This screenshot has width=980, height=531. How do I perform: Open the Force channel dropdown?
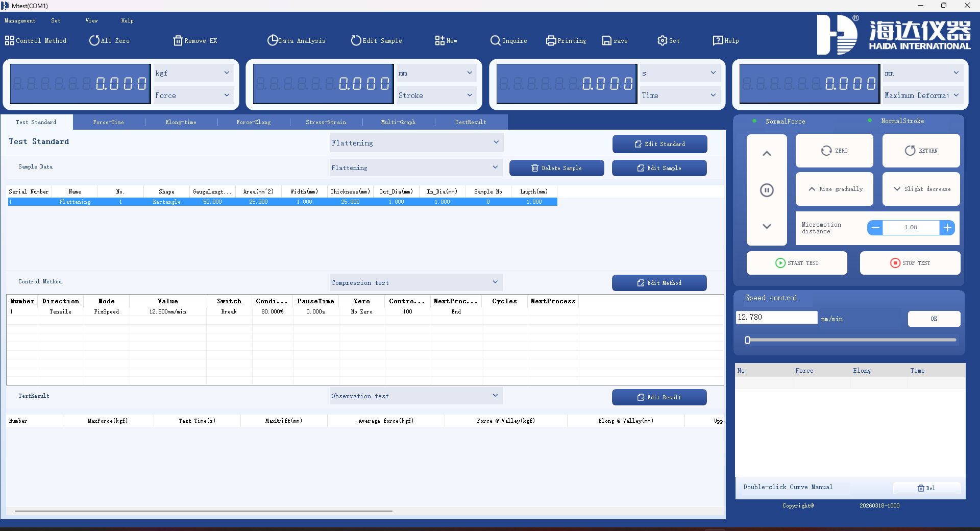(x=193, y=95)
